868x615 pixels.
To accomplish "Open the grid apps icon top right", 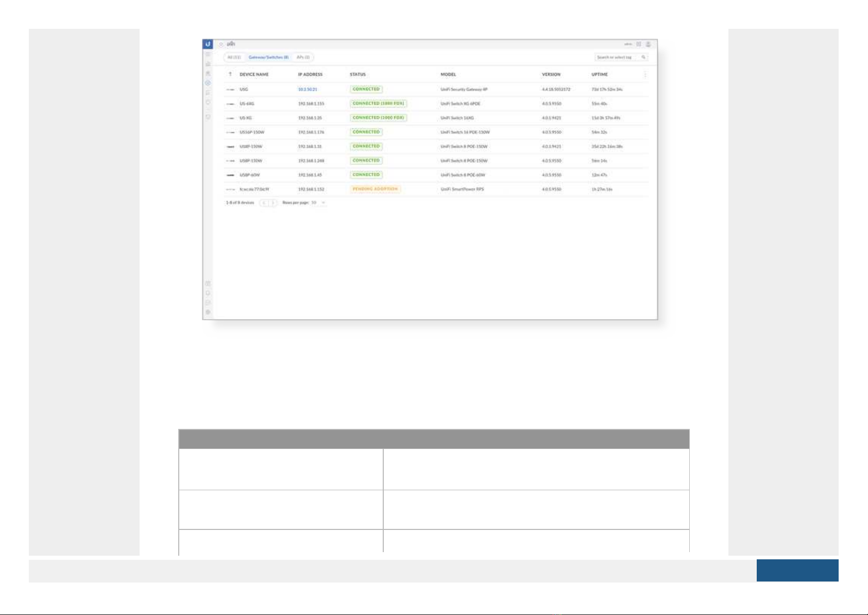I will (639, 44).
